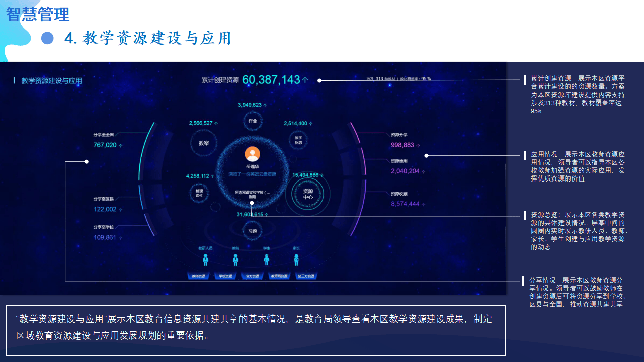Click the 资源分享 label
The width and height of the screenshot is (644, 362).
399,135
